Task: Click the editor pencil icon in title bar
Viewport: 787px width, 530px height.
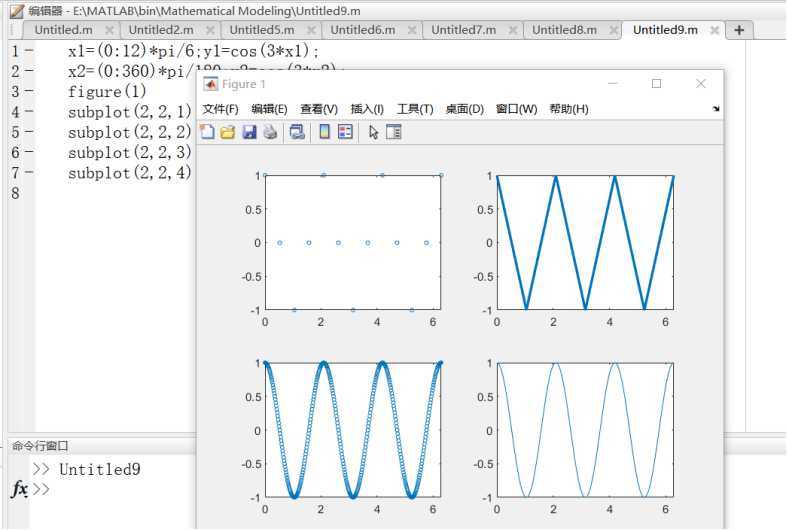Action: click(17, 11)
